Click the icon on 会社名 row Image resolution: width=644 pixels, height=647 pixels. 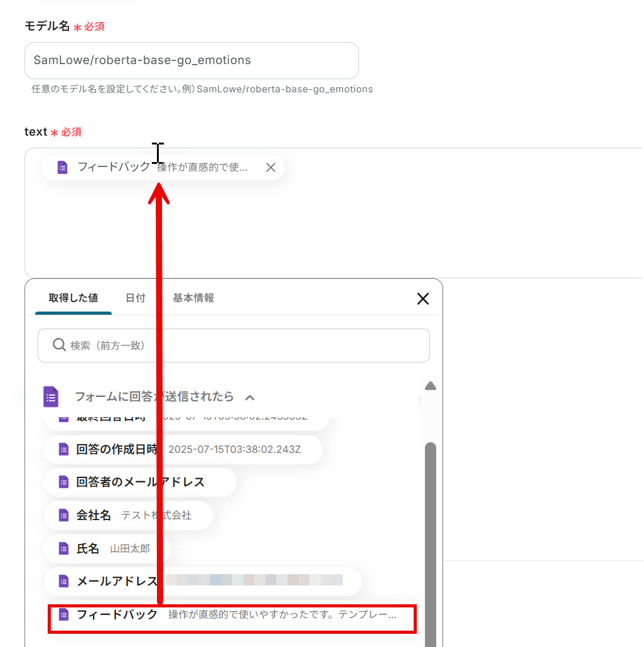pyautogui.click(x=63, y=515)
